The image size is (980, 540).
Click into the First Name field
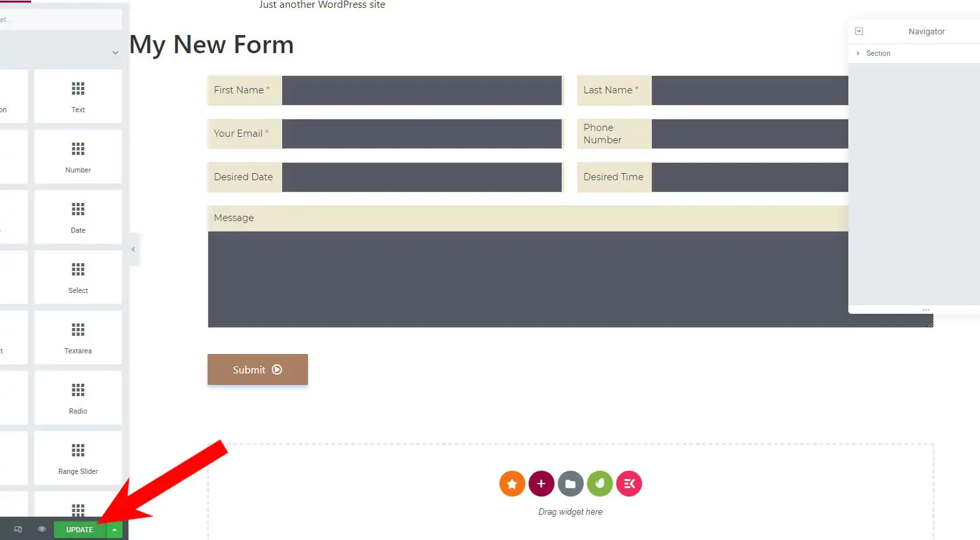point(422,90)
